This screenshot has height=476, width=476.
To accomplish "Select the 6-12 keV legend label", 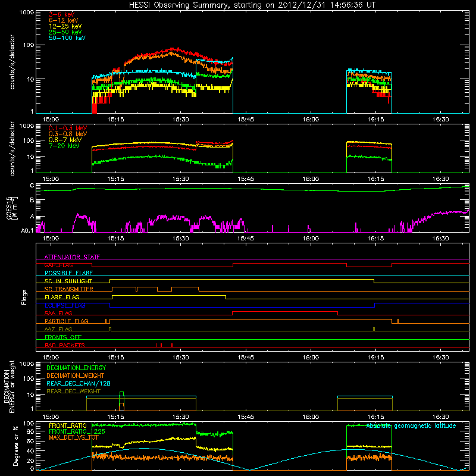I will tap(64, 20).
